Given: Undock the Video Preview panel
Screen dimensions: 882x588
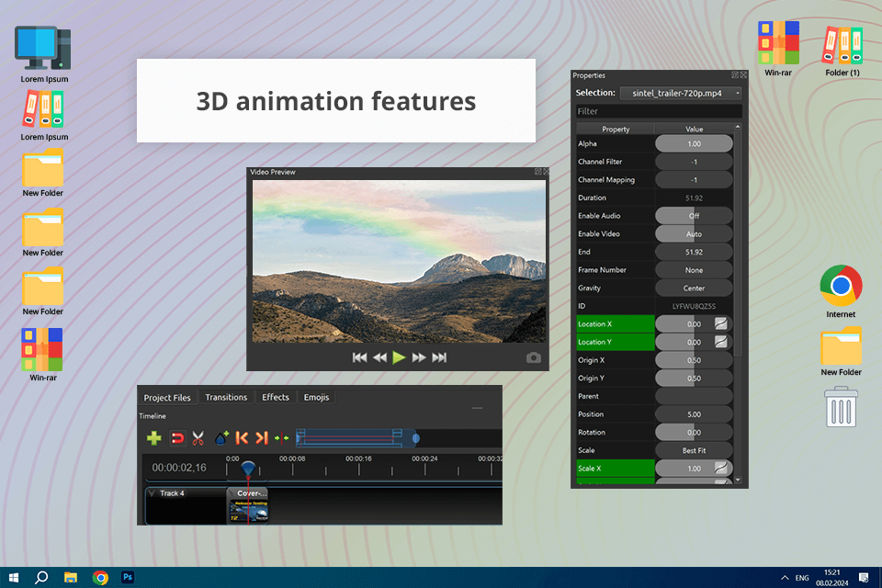Looking at the screenshot, I should click(537, 172).
